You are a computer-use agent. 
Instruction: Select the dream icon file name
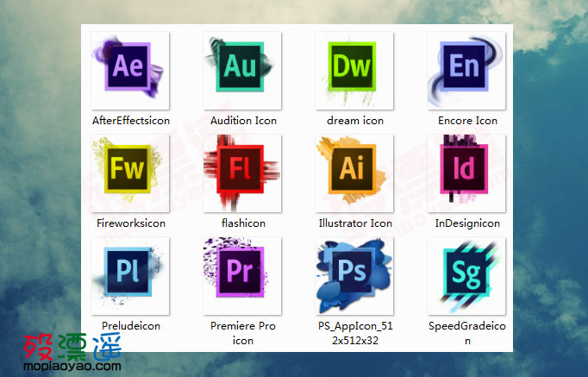pos(355,121)
